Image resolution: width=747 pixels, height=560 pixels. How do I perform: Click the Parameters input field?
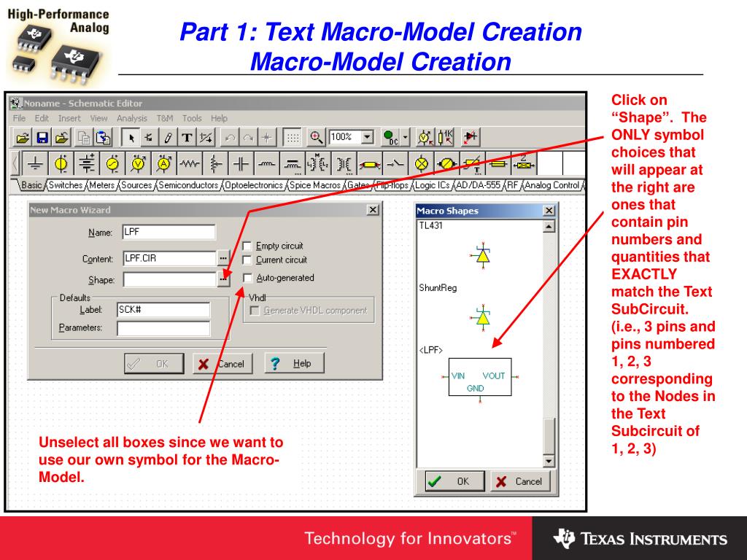163,329
